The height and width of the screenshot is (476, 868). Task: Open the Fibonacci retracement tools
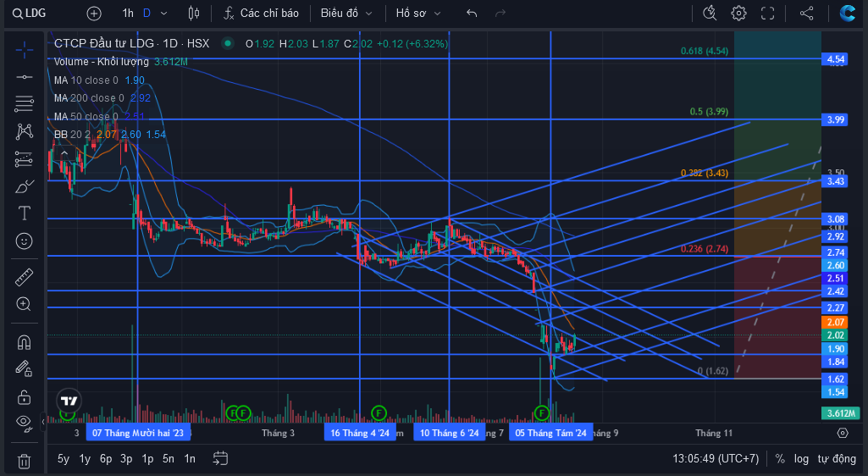click(x=24, y=103)
